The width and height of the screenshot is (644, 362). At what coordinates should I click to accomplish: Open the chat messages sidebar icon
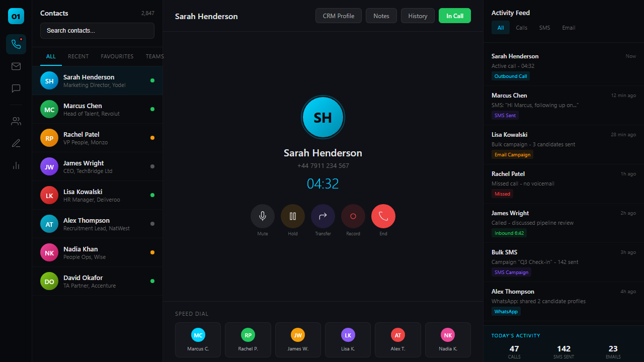(16, 88)
